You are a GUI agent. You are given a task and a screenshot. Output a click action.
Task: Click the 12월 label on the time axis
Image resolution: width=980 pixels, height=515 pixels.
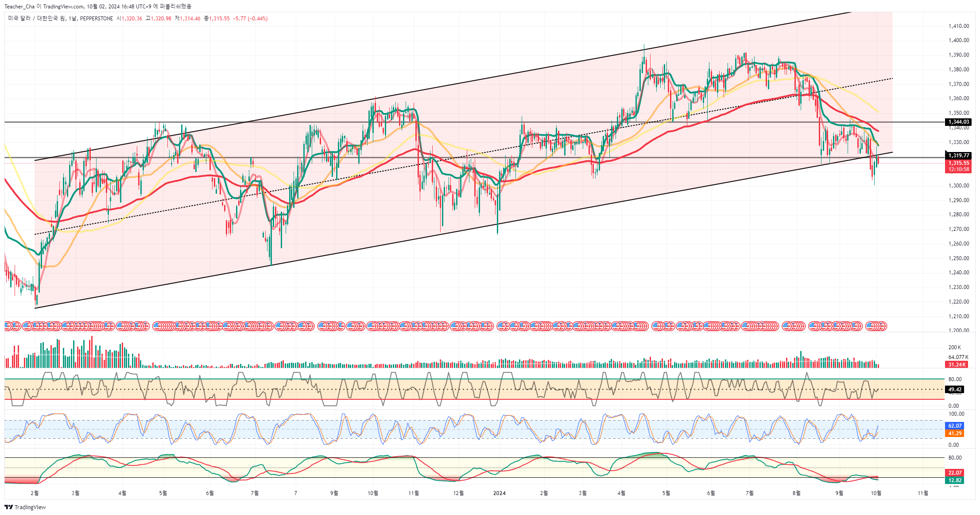coord(458,493)
